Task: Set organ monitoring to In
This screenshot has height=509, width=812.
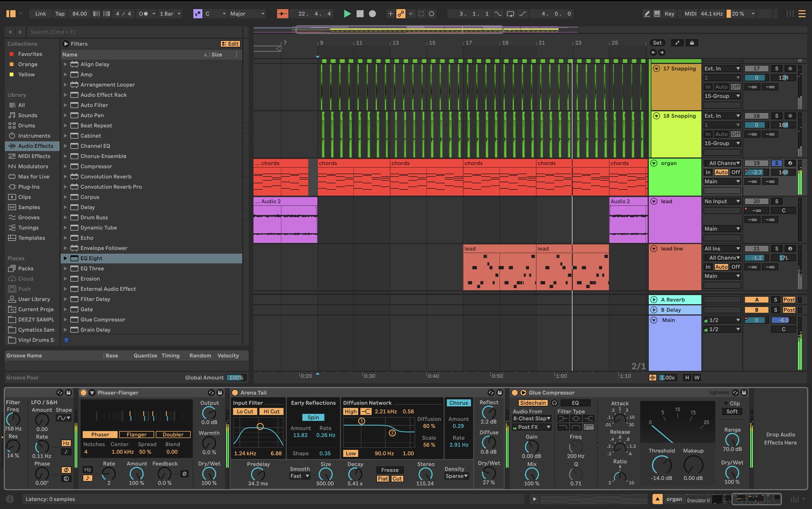Action: [x=708, y=172]
